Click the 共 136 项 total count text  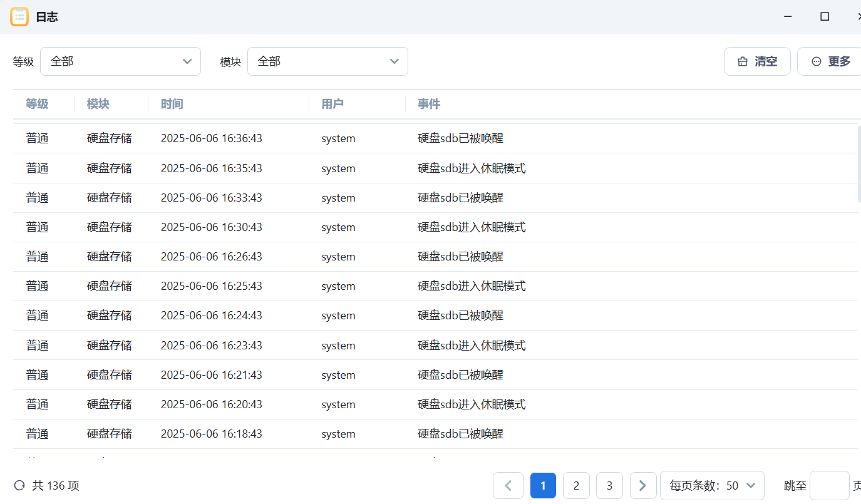point(56,485)
